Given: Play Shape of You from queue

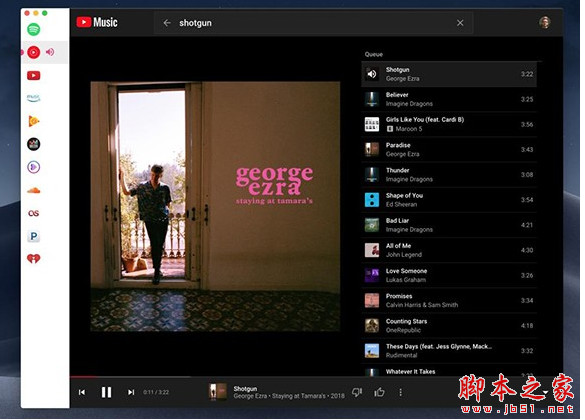Looking at the screenshot, I should pyautogui.click(x=449, y=200).
